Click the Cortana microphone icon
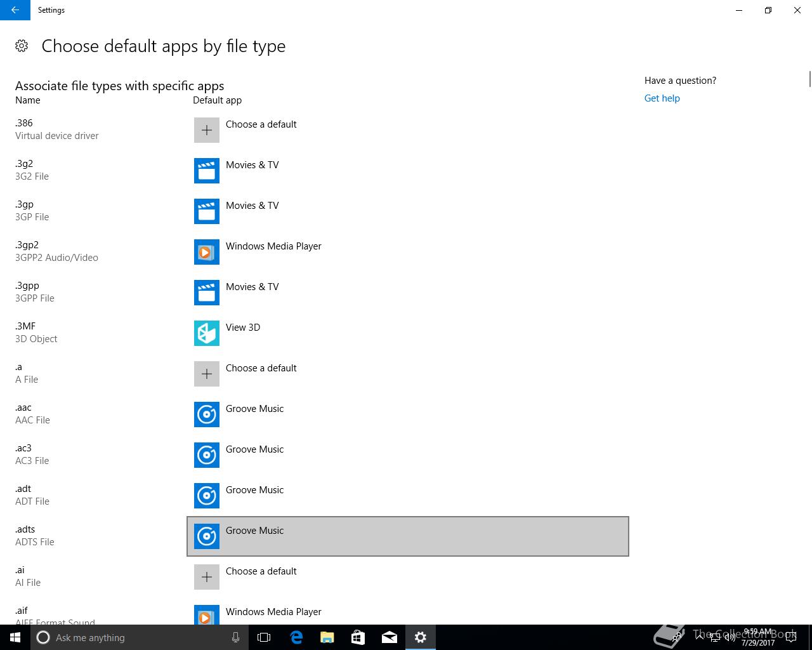 pos(235,637)
